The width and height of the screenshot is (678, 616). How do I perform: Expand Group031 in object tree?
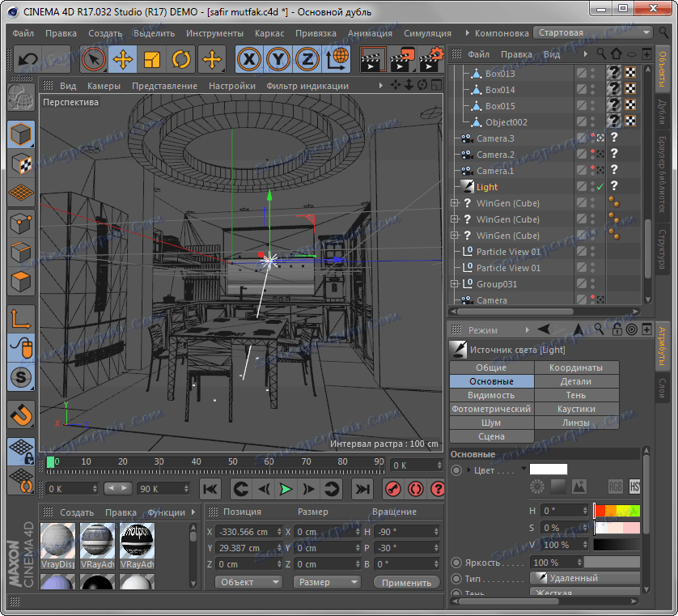454,284
